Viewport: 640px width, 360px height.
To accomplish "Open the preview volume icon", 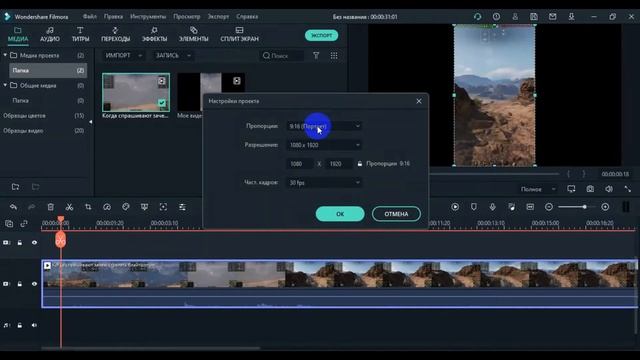I will [609, 189].
